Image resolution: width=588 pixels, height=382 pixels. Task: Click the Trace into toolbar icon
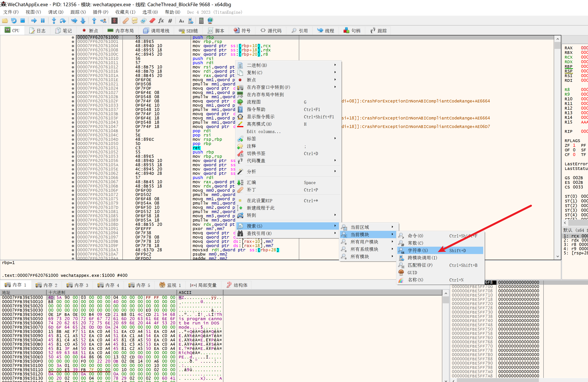[x=74, y=21]
